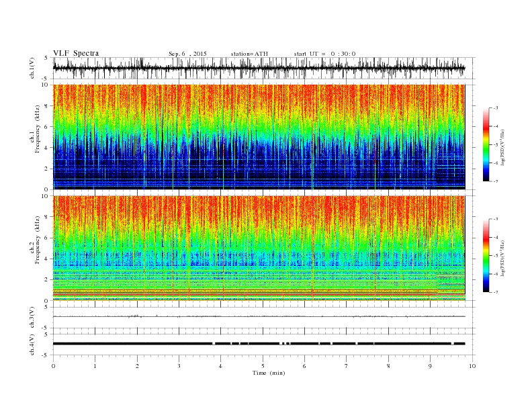Click the "-7" label on ch.2 color bar
Screen dimensions: 532x411
click(x=495, y=292)
